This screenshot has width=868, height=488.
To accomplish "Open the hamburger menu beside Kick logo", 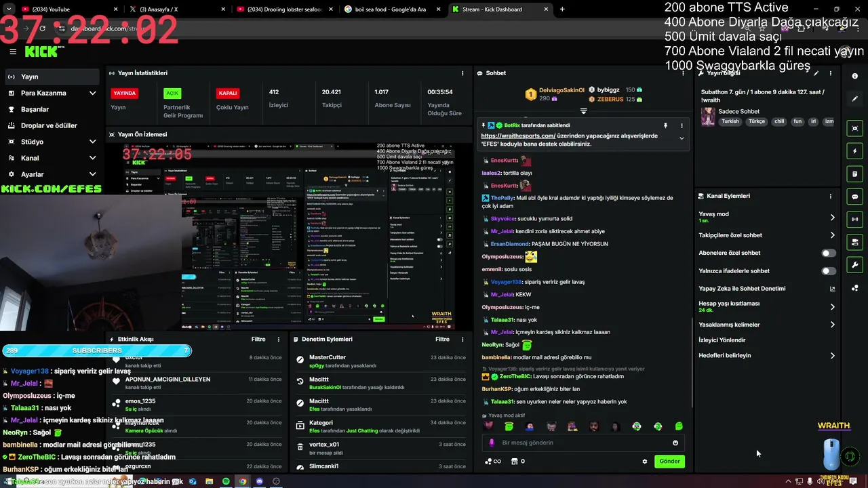I will click(x=13, y=52).
